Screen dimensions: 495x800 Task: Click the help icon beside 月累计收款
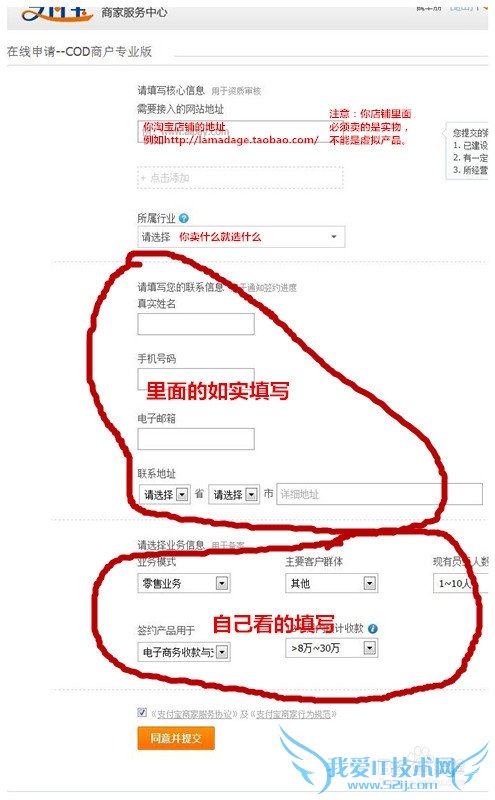click(373, 629)
